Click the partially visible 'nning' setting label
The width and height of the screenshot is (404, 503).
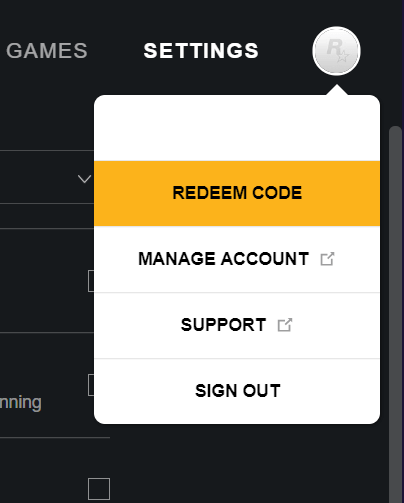pos(21,403)
